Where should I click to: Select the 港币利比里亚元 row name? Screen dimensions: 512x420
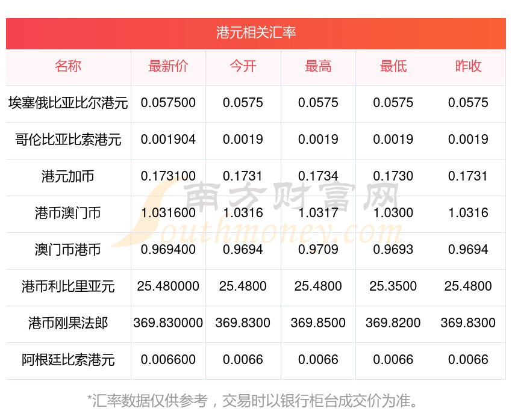(68, 286)
